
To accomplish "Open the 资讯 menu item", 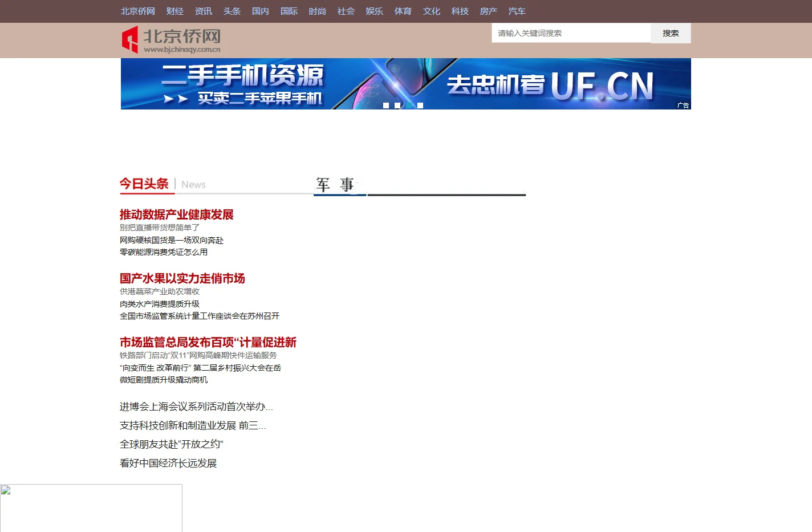I will 203,11.
